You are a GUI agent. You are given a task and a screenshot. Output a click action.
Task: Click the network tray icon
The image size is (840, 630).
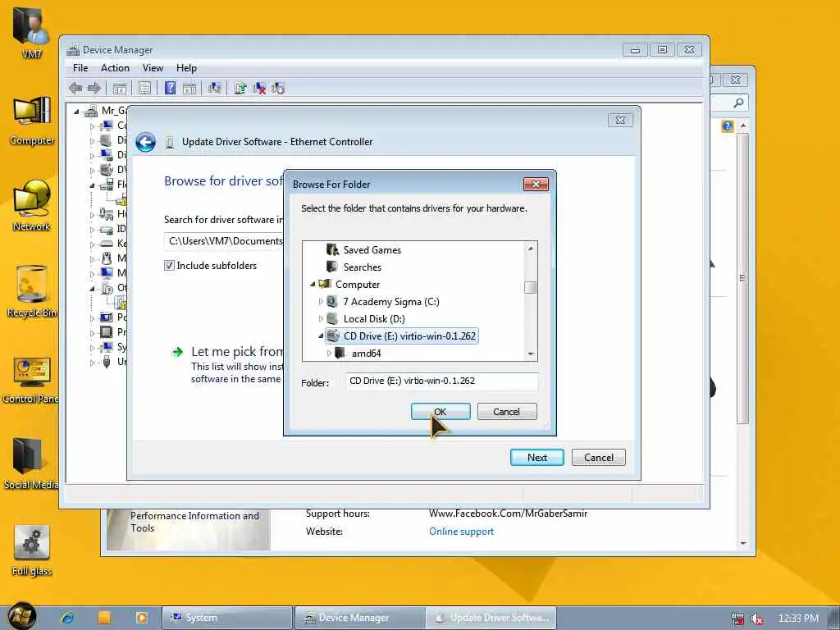(737, 619)
